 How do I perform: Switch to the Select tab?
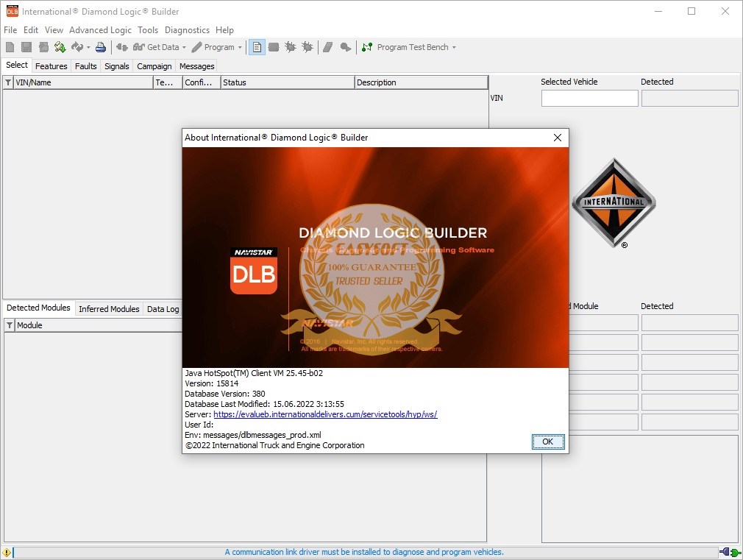click(x=17, y=65)
